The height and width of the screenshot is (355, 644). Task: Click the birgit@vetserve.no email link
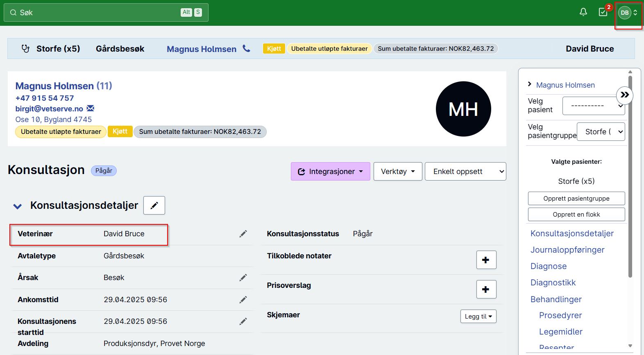click(49, 109)
